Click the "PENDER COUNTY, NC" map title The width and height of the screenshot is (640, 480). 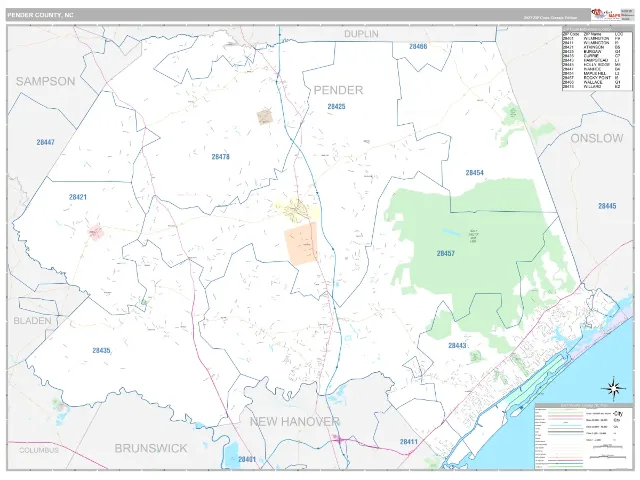[40, 15]
